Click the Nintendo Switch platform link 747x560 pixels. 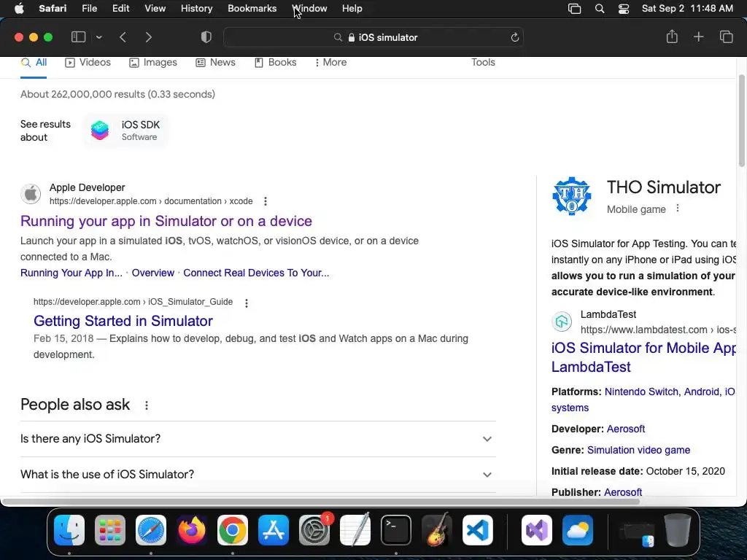point(641,392)
